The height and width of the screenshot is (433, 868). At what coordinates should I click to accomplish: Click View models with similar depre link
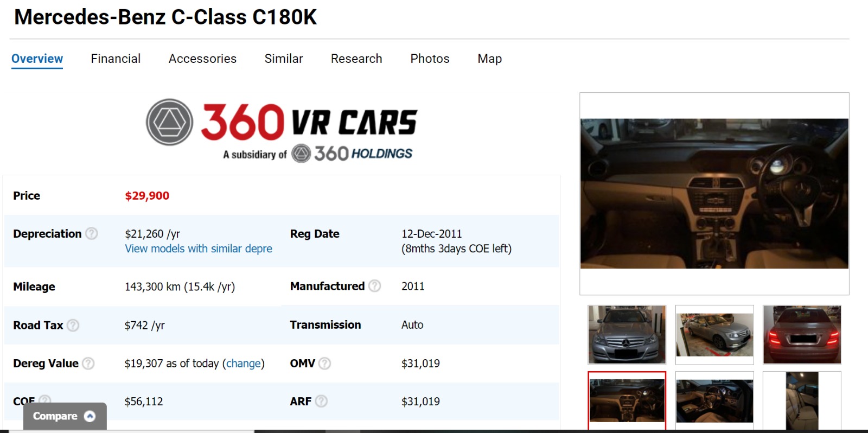199,249
